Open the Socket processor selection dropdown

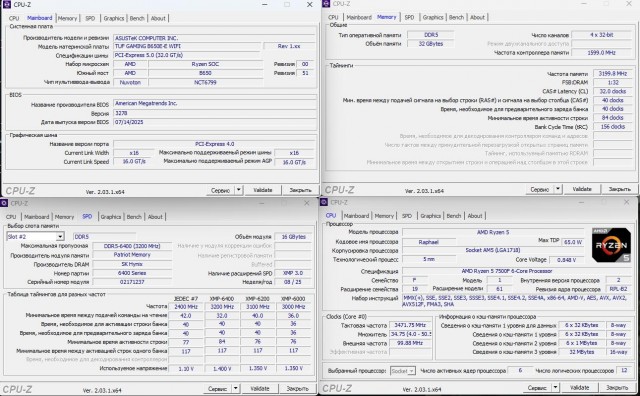(411, 371)
